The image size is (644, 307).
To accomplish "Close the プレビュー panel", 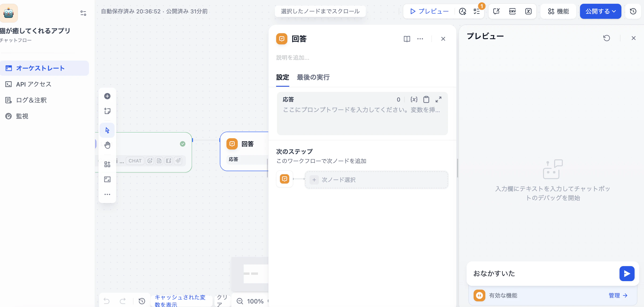I will tap(633, 38).
